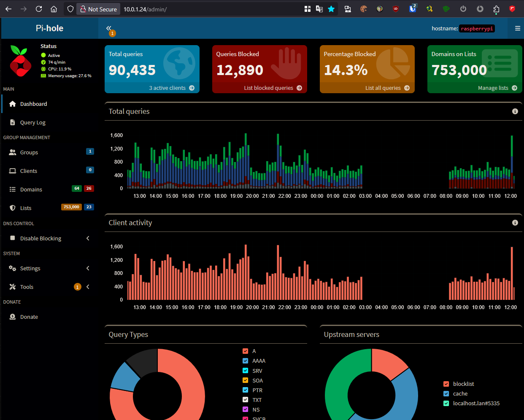Viewport: 524px width, 420px height.
Task: Click the Query Log file icon
Action: 13,122
